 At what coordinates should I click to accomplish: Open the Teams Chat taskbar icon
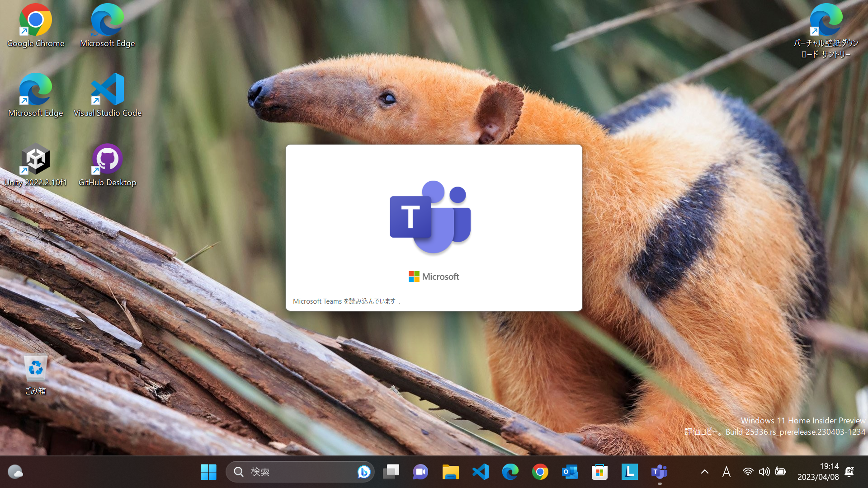[420, 472]
